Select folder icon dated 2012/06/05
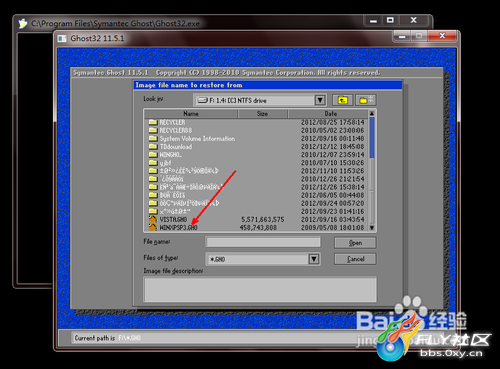 [x=153, y=195]
